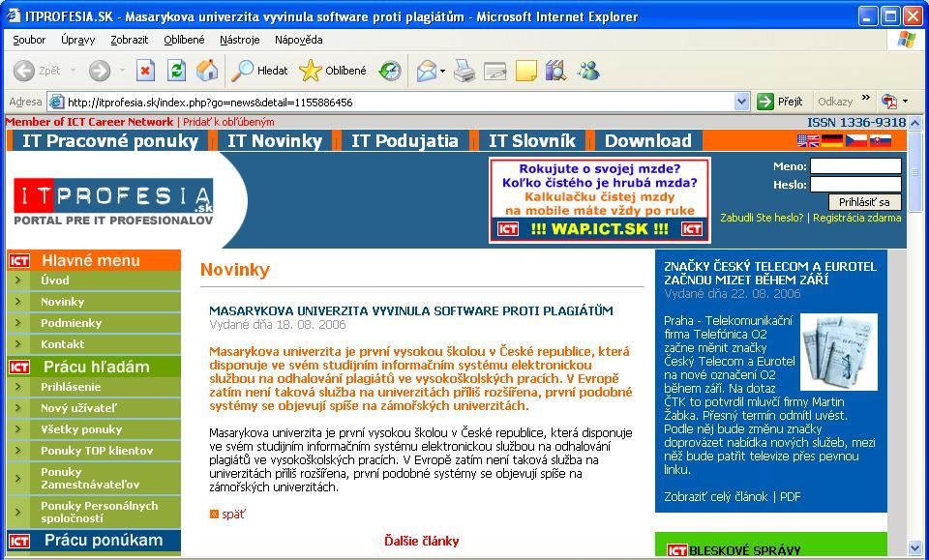Viewport: 929px width, 560px height.
Task: Click the page scrollbar up arrow
Action: 914,123
